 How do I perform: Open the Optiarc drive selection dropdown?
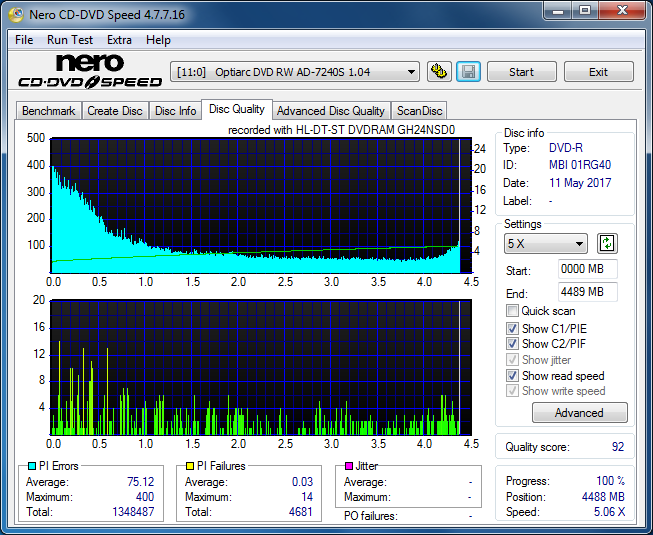295,72
